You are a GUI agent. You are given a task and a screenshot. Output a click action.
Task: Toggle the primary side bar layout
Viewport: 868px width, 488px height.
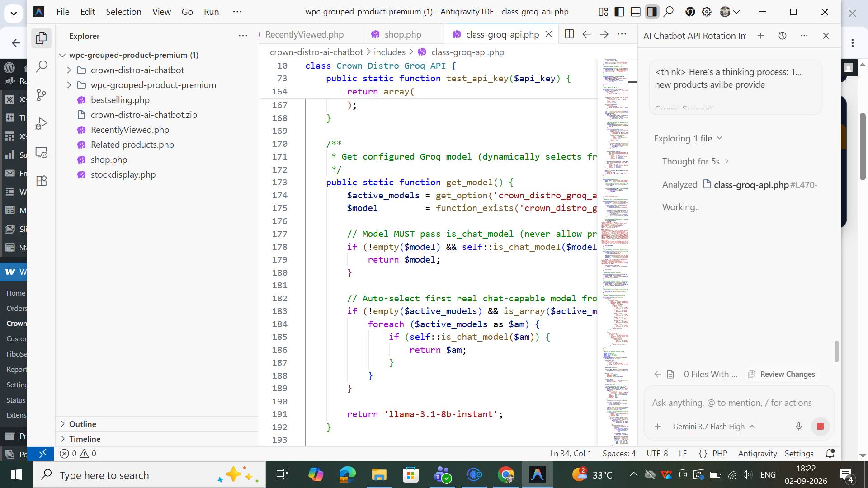coord(619,12)
